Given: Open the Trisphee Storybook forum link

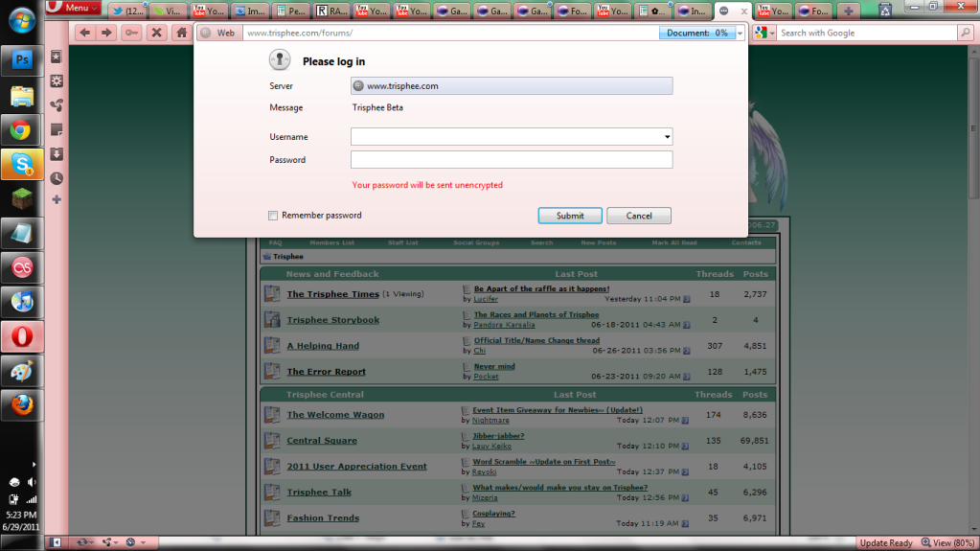Looking at the screenshot, I should [333, 320].
